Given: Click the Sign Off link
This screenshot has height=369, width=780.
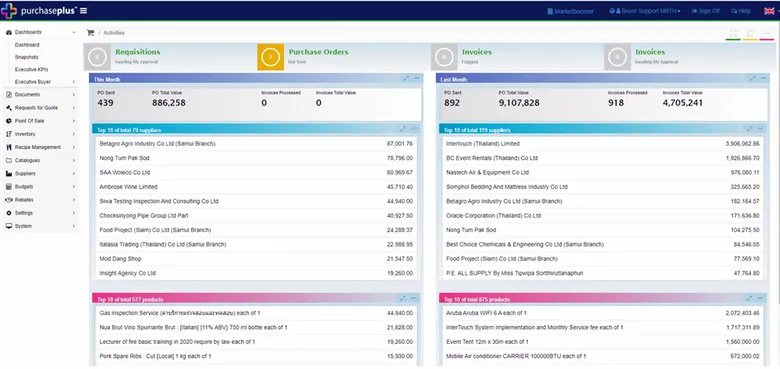Looking at the screenshot, I should (705, 11).
